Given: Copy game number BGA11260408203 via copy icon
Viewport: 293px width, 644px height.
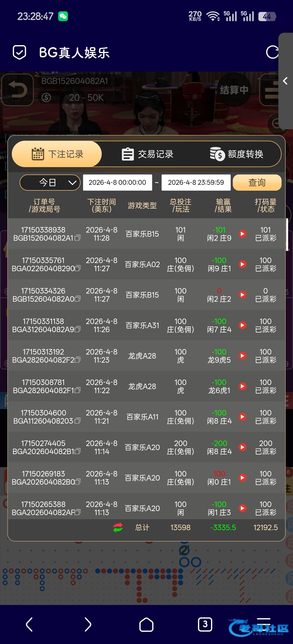Looking at the screenshot, I should pyautogui.click(x=78, y=421).
